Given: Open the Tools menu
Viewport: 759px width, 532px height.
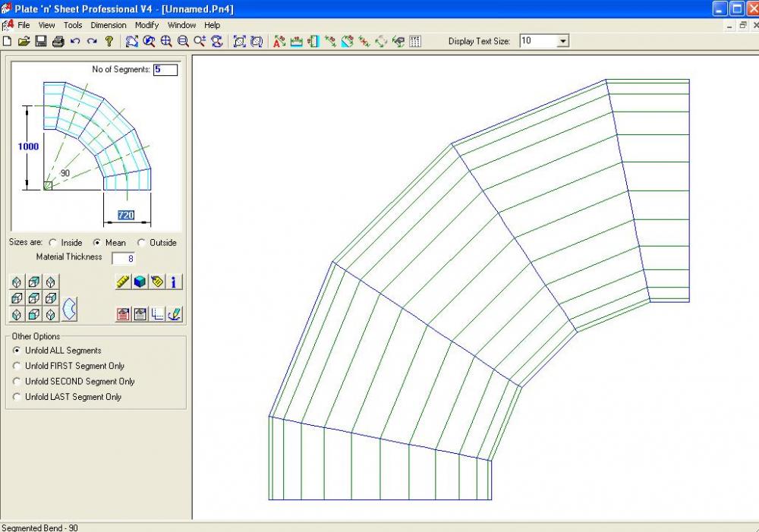Looking at the screenshot, I should point(73,25).
